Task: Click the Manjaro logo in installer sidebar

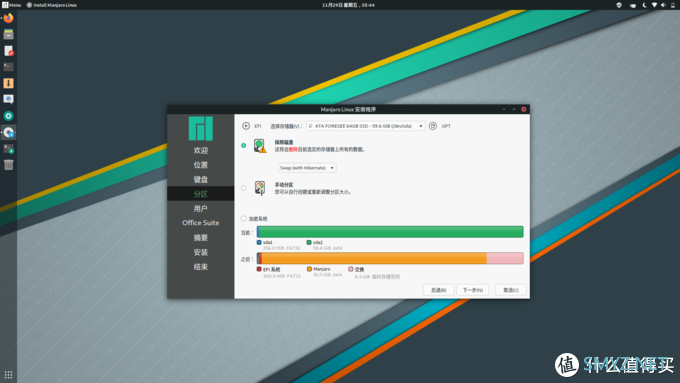Action: (x=201, y=128)
